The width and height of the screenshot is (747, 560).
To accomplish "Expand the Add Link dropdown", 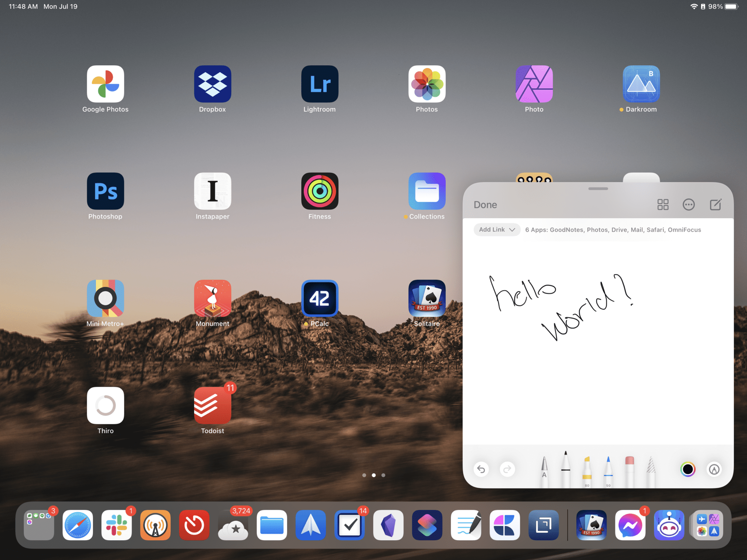I will coord(497,229).
